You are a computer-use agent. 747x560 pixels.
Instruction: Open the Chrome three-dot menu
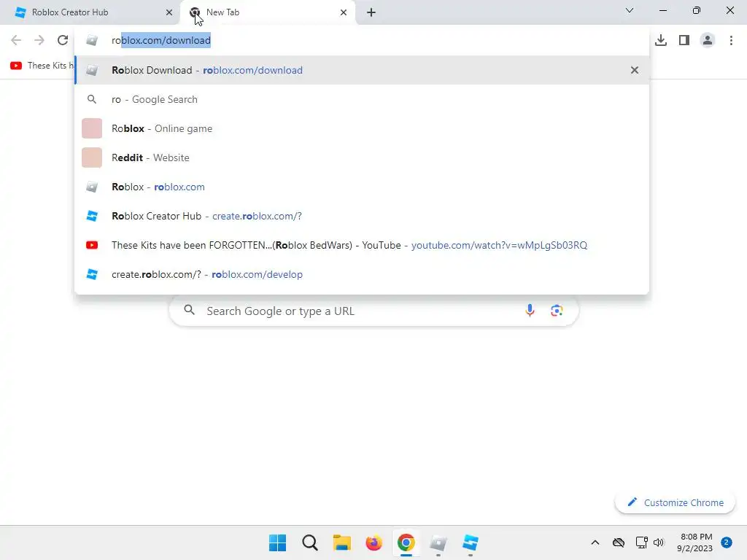point(731,40)
